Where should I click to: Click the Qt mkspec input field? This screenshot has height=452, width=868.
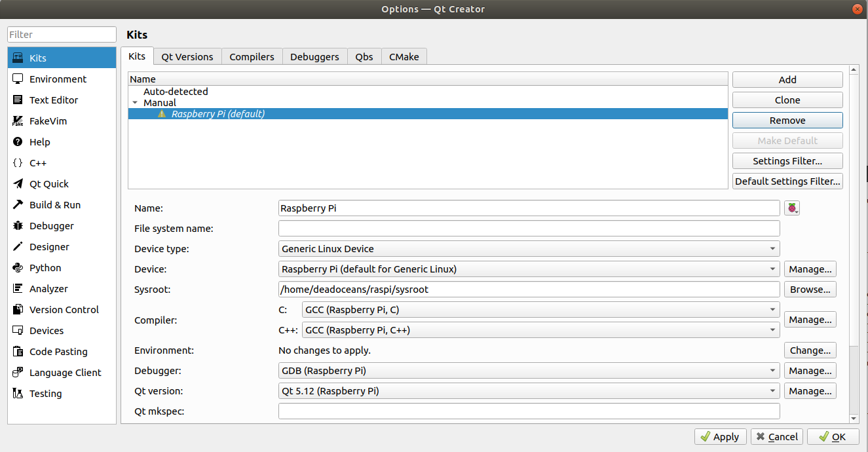529,411
